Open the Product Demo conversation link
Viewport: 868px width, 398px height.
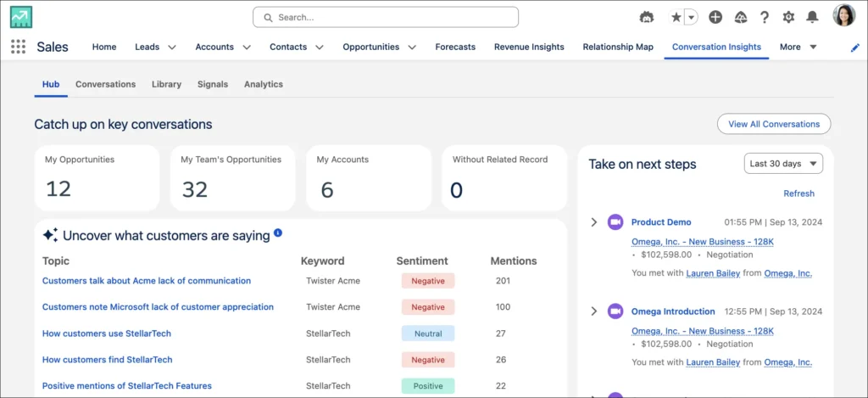tap(661, 221)
